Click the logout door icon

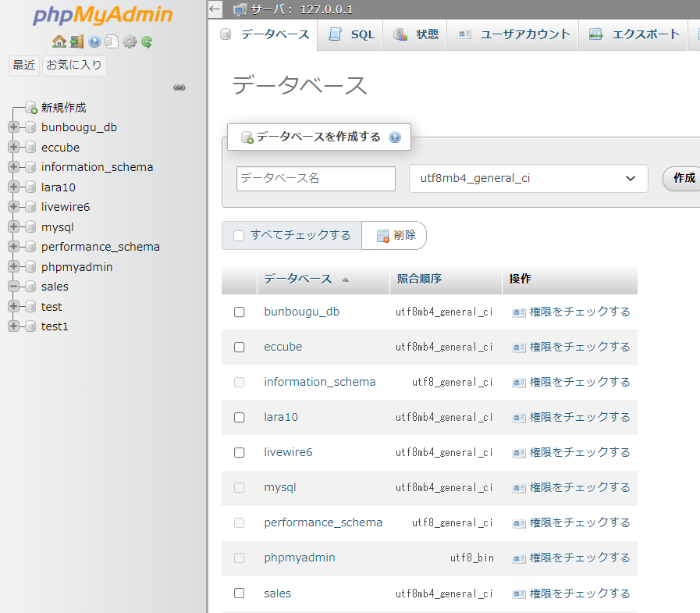(x=76, y=41)
